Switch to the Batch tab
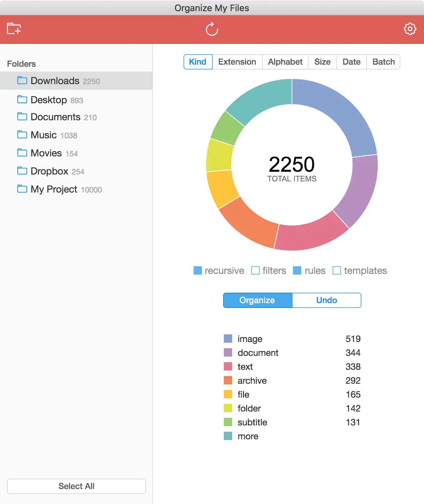 [x=384, y=62]
